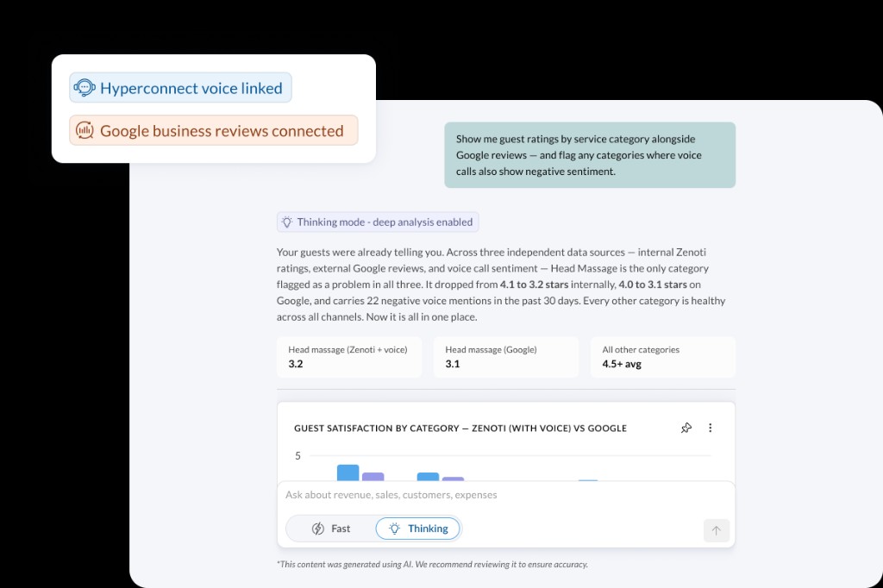
Task: Click the user prompt message bubble
Action: (590, 155)
